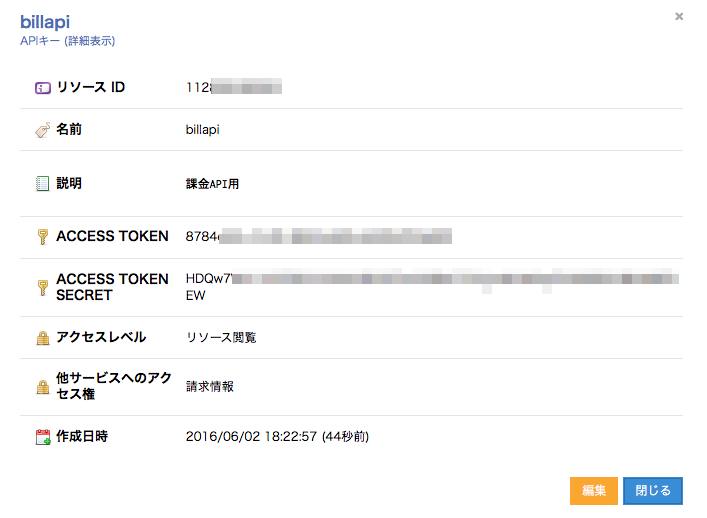707x518 pixels.
Task: Open the 詳細表示 link
Action: pyautogui.click(x=90, y=41)
